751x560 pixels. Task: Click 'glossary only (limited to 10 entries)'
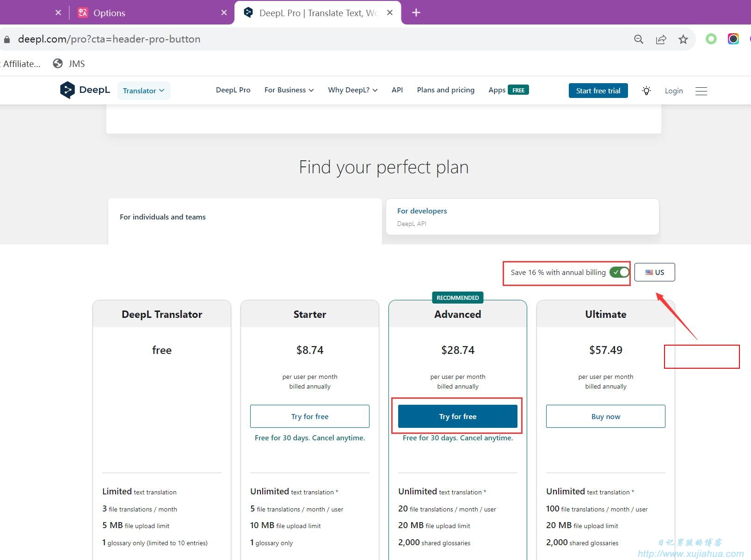click(158, 543)
